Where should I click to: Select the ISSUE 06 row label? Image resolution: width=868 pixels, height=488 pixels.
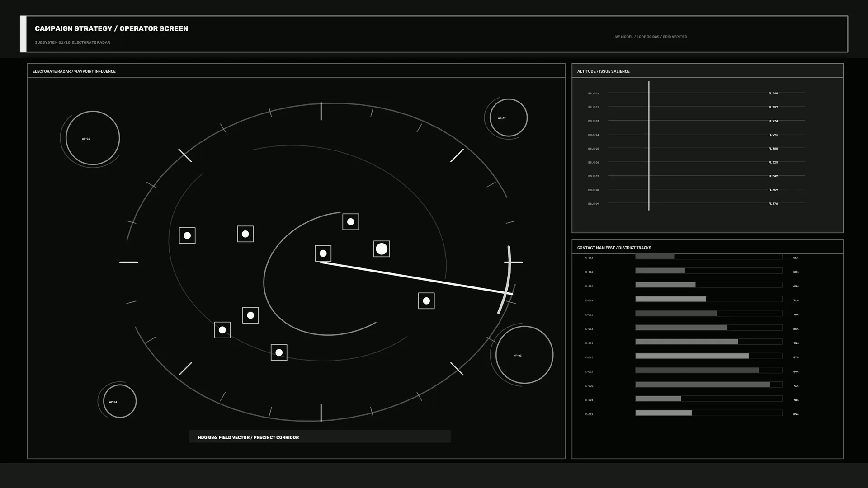(593, 163)
